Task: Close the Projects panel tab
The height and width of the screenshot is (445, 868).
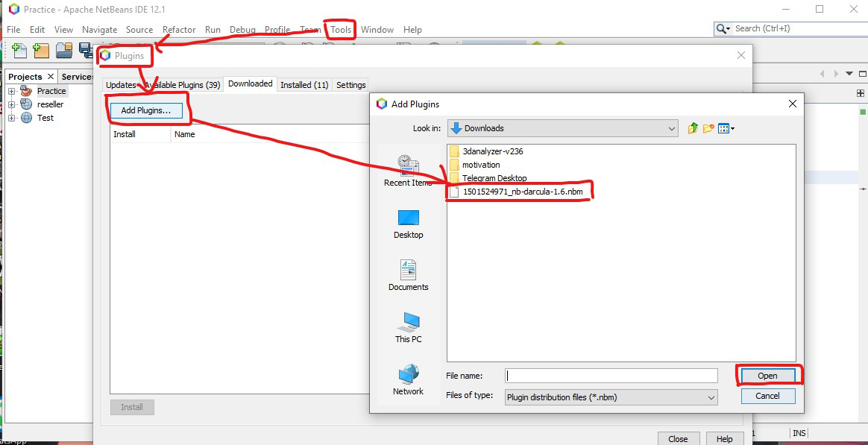Action: (x=51, y=76)
